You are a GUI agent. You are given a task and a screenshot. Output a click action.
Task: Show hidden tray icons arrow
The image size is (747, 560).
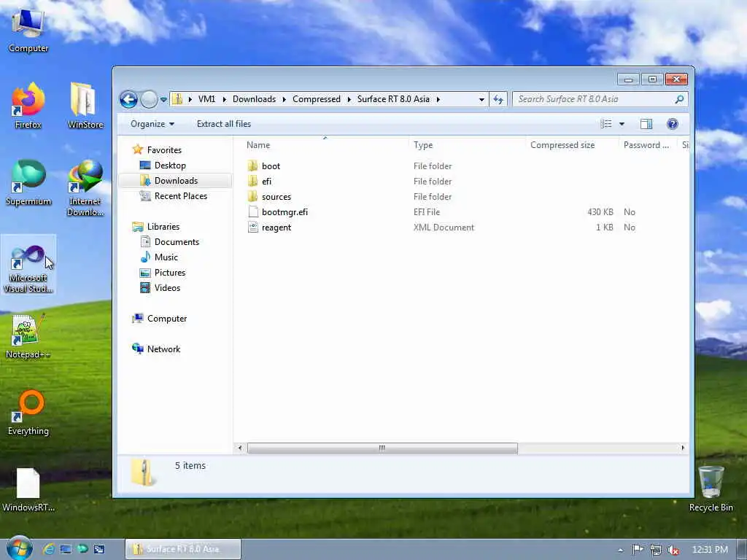coord(620,550)
